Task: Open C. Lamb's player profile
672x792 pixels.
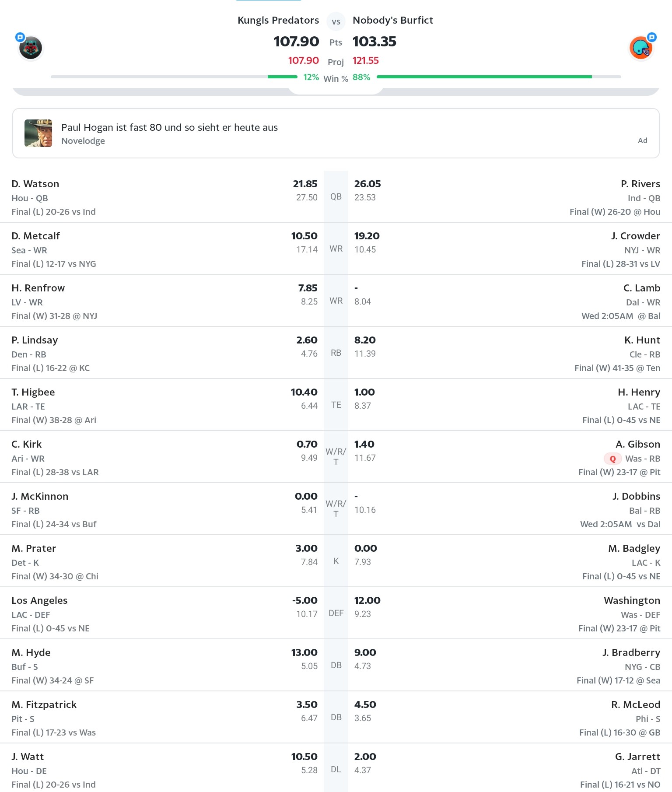Action: pos(642,288)
